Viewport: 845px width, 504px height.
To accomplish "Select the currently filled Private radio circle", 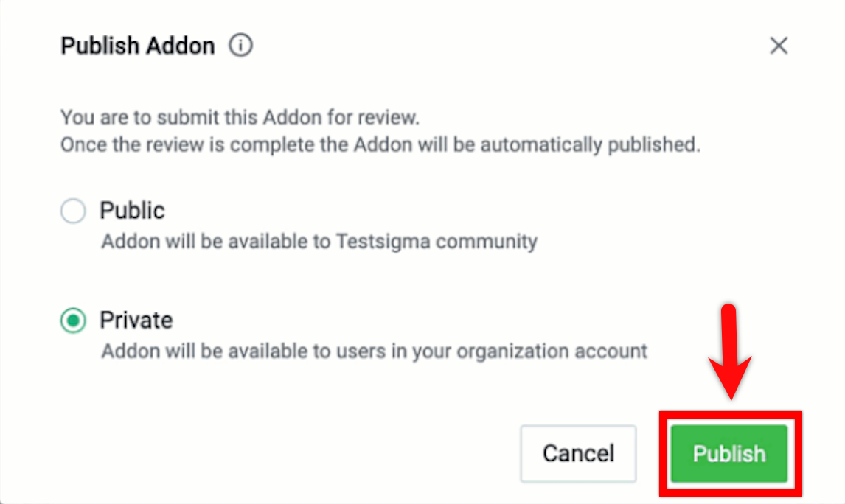I will (x=72, y=321).
